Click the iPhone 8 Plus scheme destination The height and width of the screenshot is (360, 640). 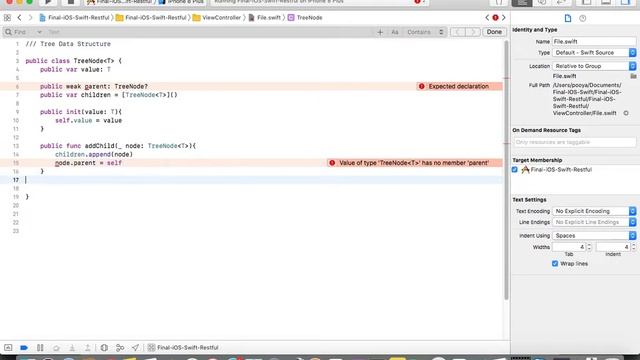click(x=181, y=2)
